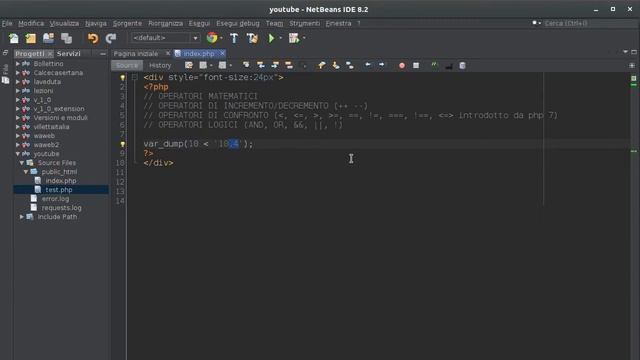
Task: Expand the villettaitalia project node
Action: (18, 127)
